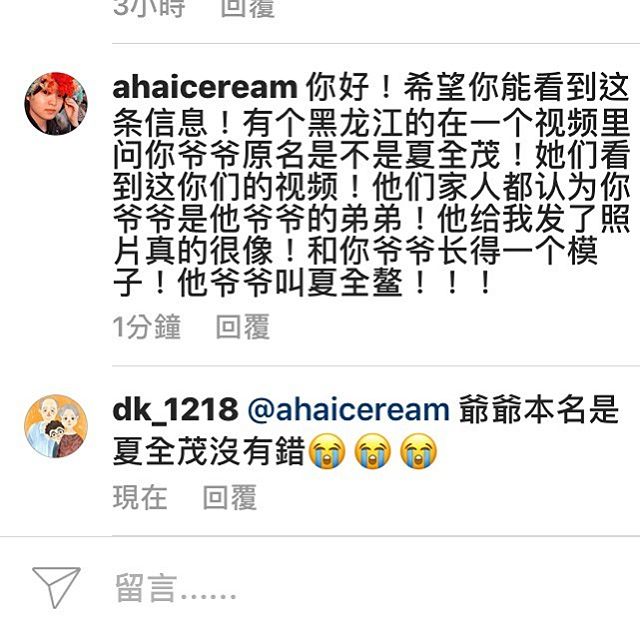This screenshot has width=640, height=640.
Task: Tap the 現在 timestamp
Action: [x=140, y=497]
